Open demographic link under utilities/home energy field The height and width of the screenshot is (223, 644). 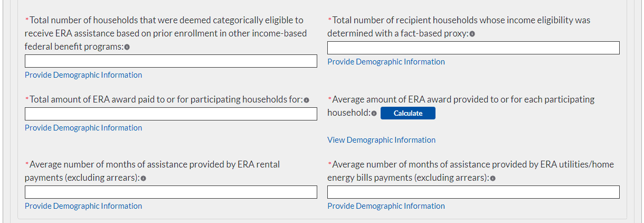click(x=386, y=206)
